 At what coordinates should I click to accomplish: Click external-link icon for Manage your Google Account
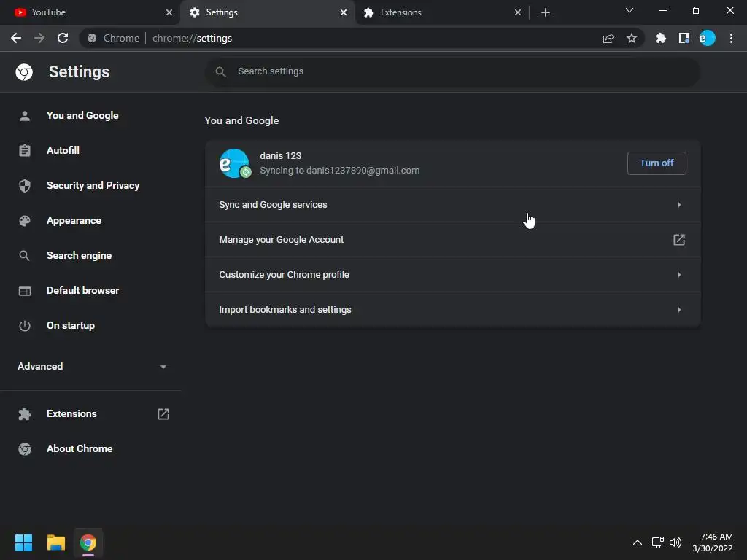coord(679,239)
